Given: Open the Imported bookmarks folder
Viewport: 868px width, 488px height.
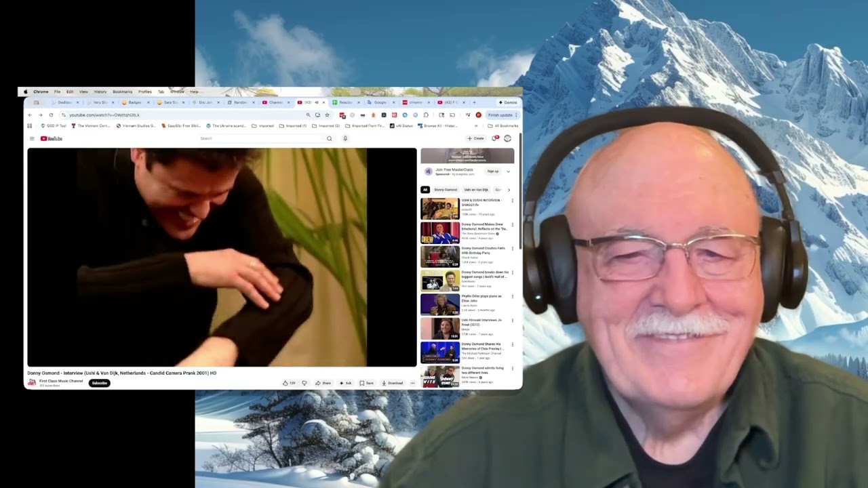Looking at the screenshot, I should coord(262,126).
